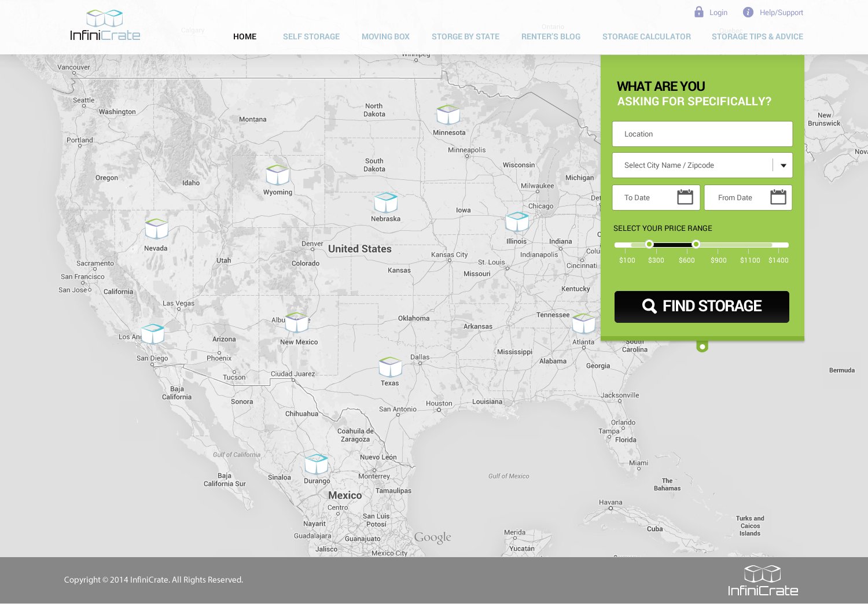868x604 pixels.
Task: Click the From Date input field
Action: 748,197
